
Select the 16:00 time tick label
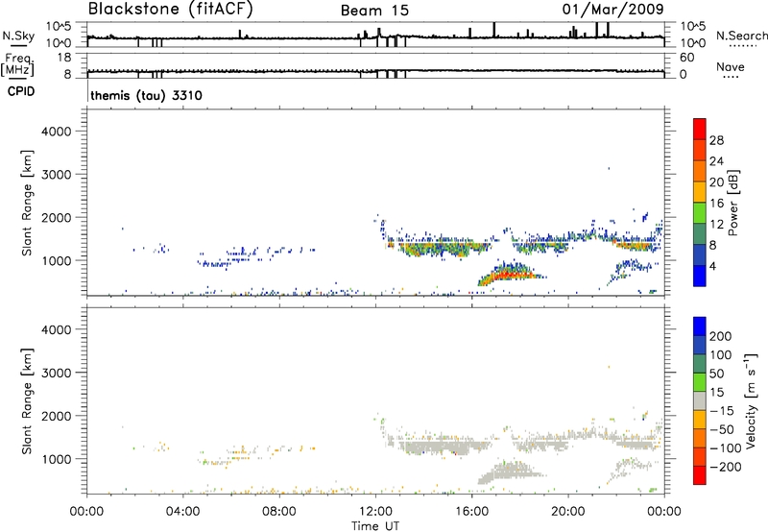471,512
